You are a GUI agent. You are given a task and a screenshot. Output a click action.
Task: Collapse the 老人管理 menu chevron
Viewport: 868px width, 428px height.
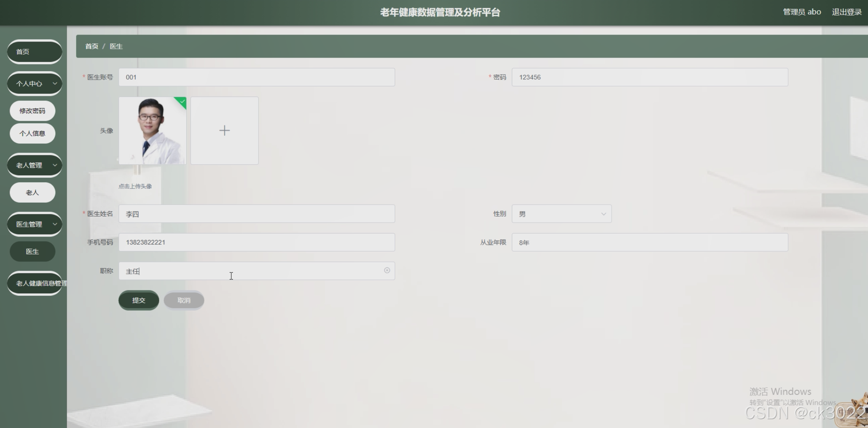pyautogui.click(x=55, y=165)
